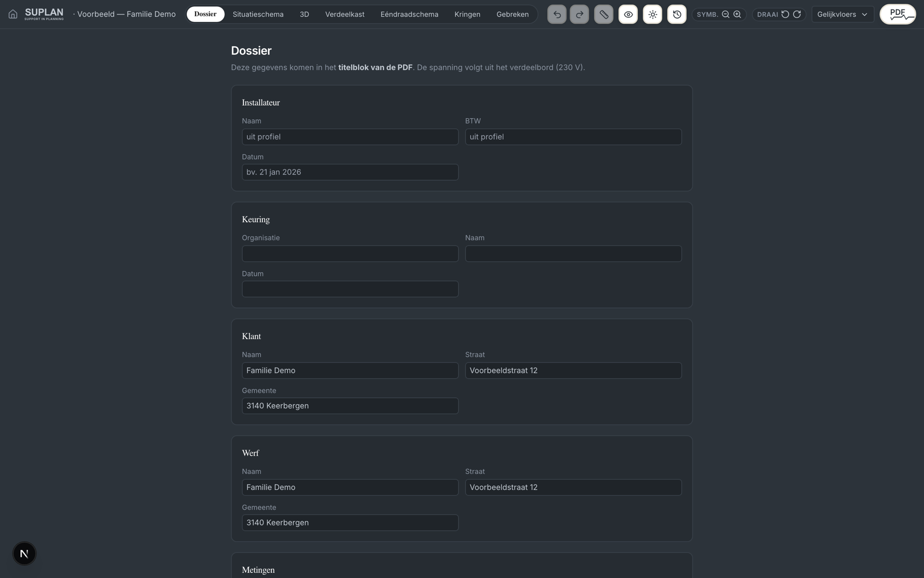The image size is (924, 578).
Task: Open version history clock icon
Action: 677,14
